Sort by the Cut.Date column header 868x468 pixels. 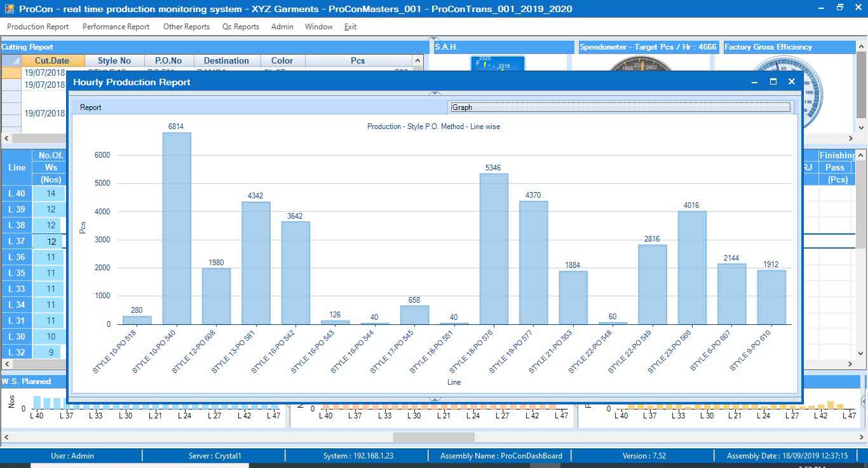click(53, 60)
